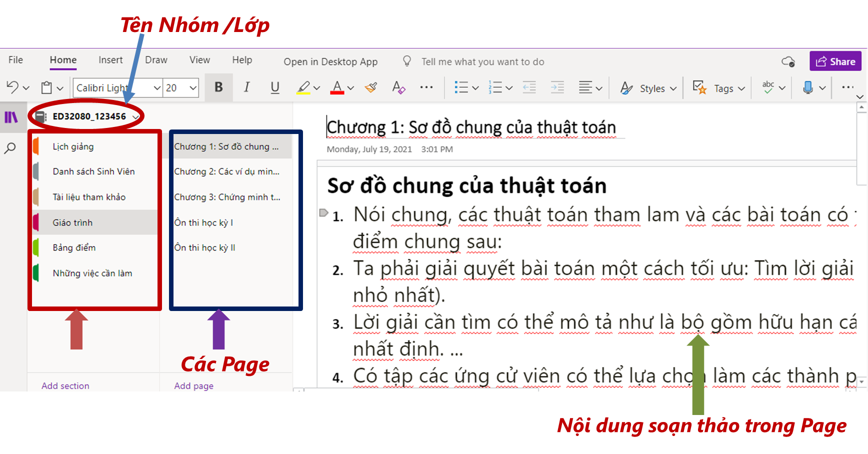Toggle Bold formatting

pyautogui.click(x=218, y=87)
